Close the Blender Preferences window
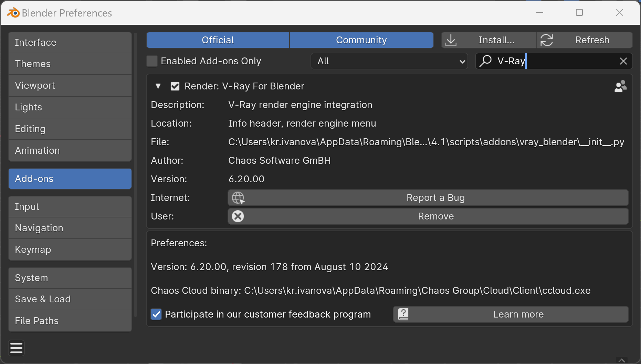The image size is (641, 364). coord(620,13)
